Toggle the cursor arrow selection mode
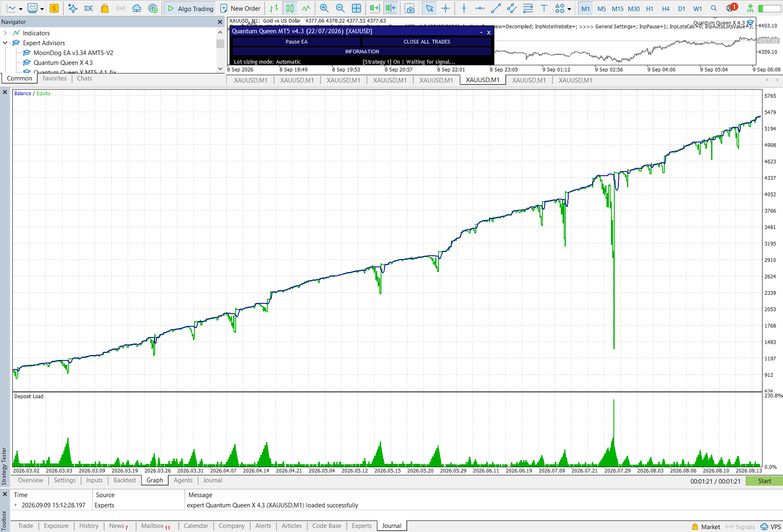This screenshot has width=783, height=532. pos(429,8)
